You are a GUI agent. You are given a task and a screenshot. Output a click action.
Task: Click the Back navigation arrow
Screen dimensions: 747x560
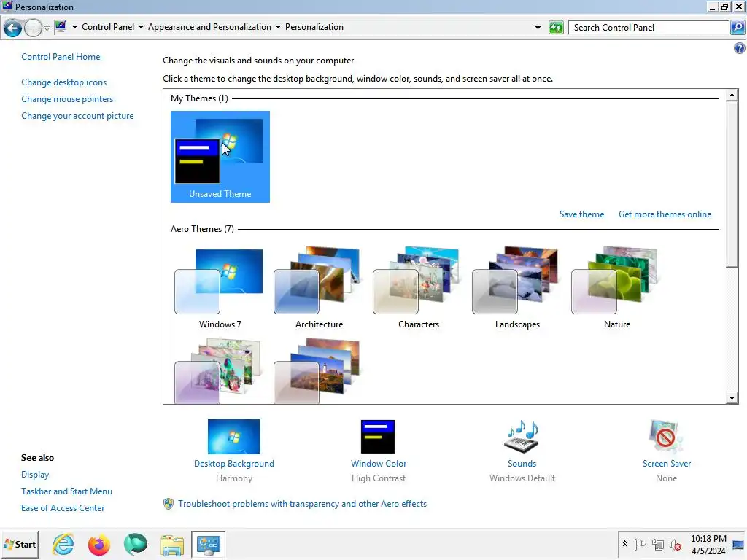[13, 28]
